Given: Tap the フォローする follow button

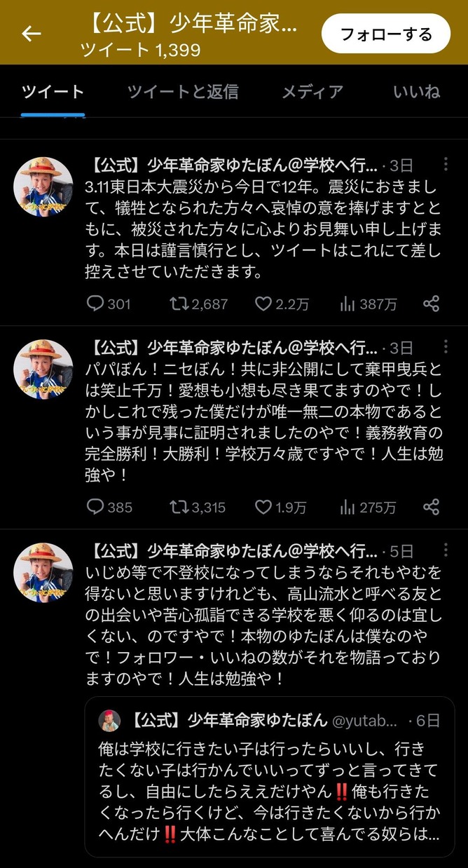Looking at the screenshot, I should pos(385,34).
